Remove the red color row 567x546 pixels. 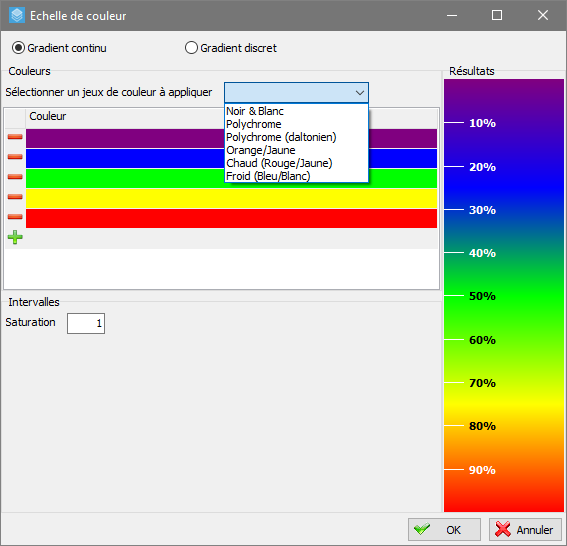click(15, 217)
